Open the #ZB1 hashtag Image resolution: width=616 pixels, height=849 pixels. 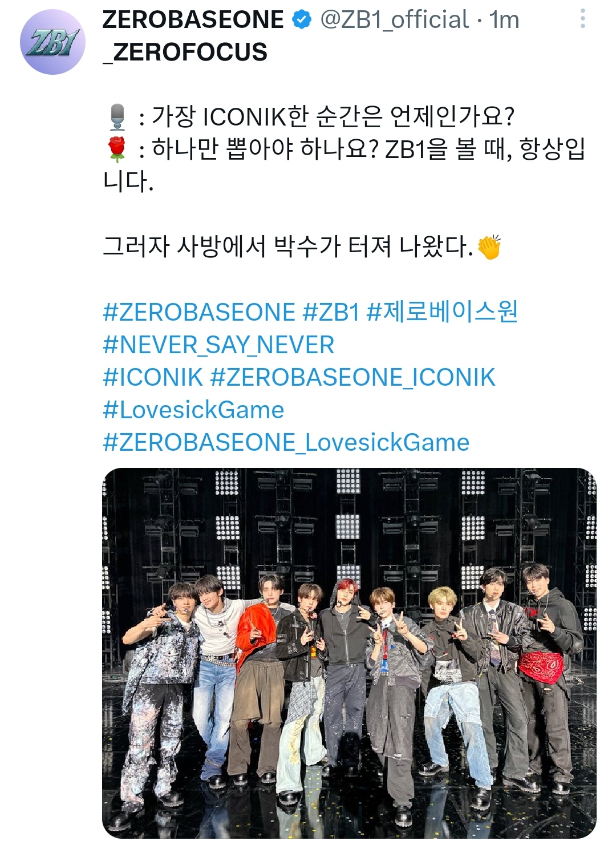331,313
